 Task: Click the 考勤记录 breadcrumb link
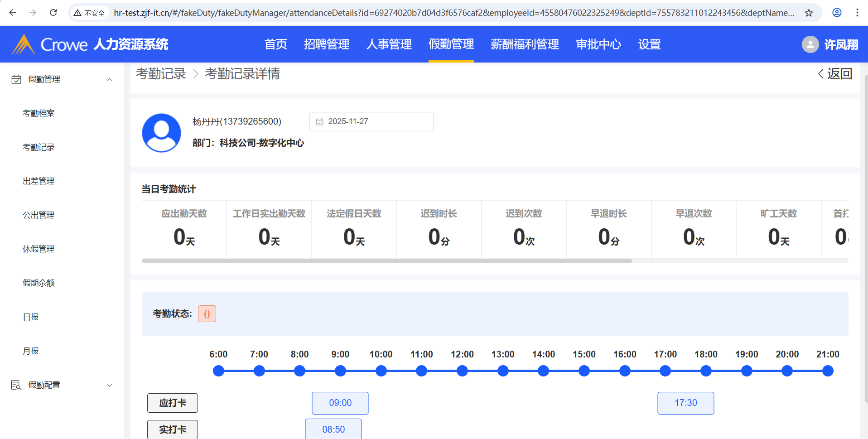point(161,74)
